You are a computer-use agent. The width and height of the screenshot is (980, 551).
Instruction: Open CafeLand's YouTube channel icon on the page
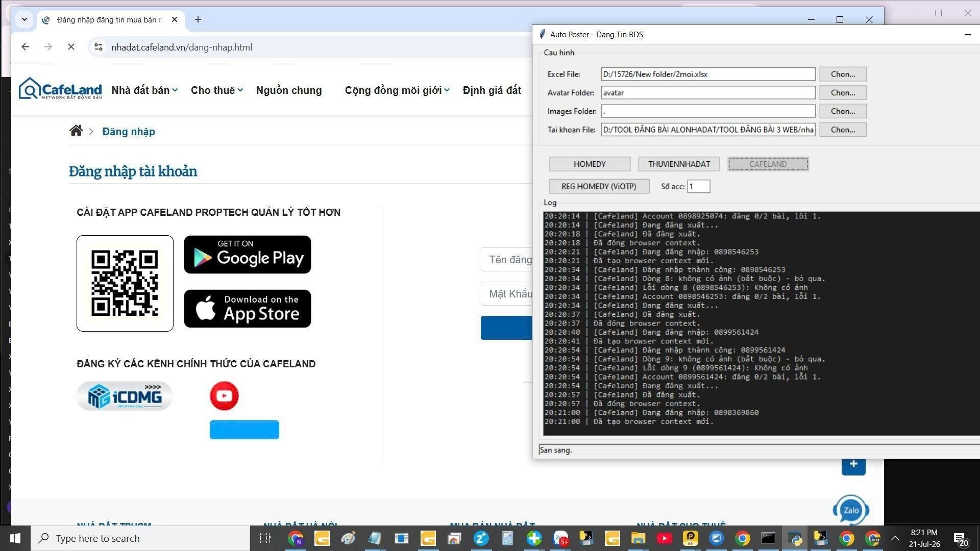pos(224,396)
